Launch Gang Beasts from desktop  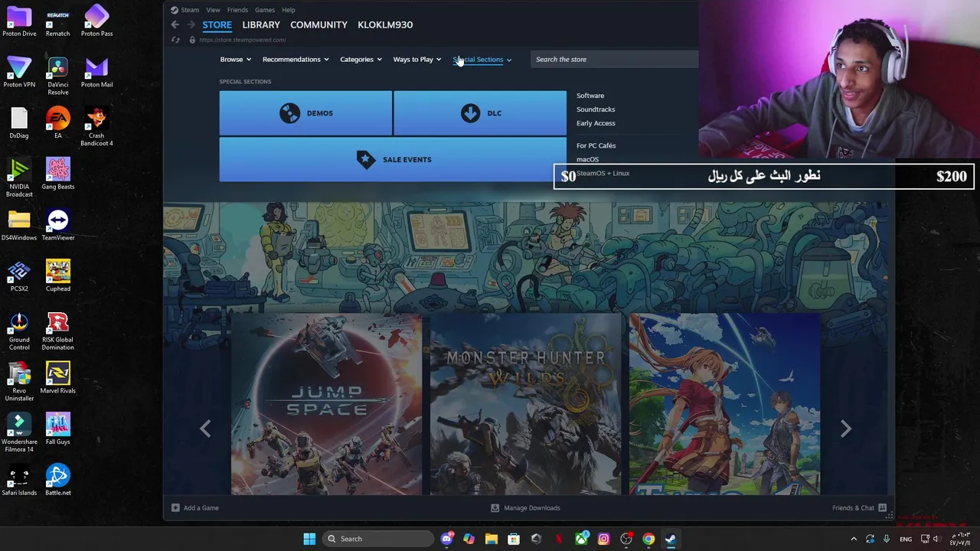tap(58, 174)
